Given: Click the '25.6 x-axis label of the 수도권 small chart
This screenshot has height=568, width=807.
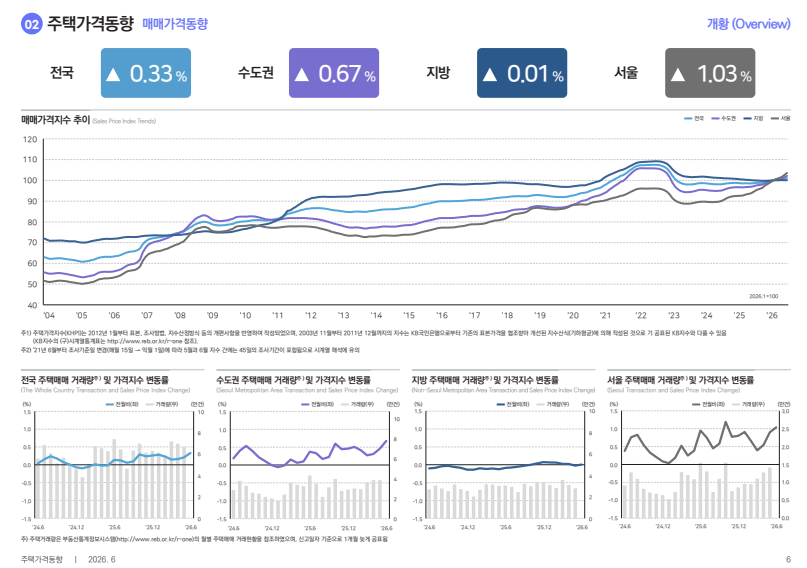Looking at the screenshot, I should [310, 528].
